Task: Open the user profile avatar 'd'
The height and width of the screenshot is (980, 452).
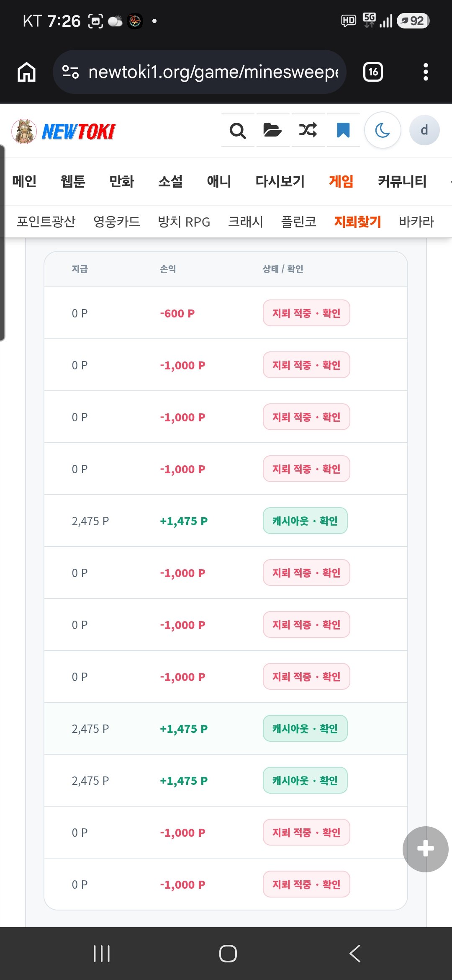Action: click(424, 130)
